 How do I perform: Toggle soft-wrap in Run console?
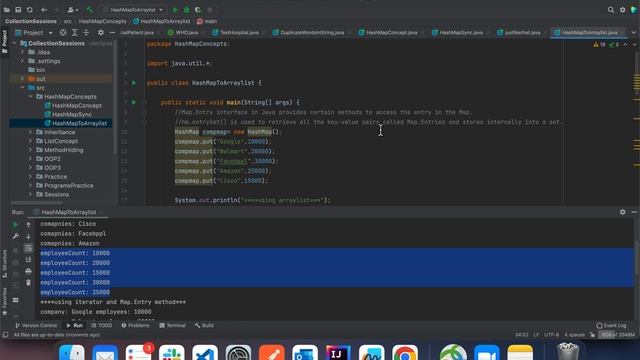click(x=28, y=248)
